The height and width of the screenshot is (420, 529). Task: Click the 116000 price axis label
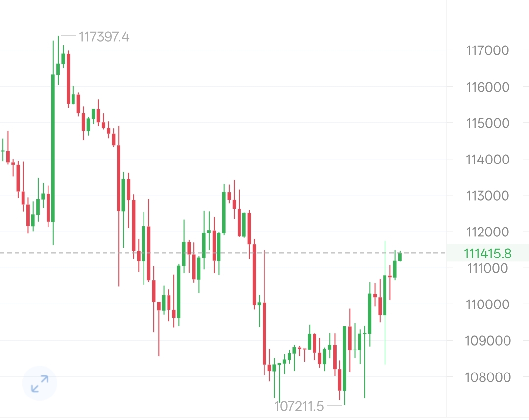click(x=488, y=87)
